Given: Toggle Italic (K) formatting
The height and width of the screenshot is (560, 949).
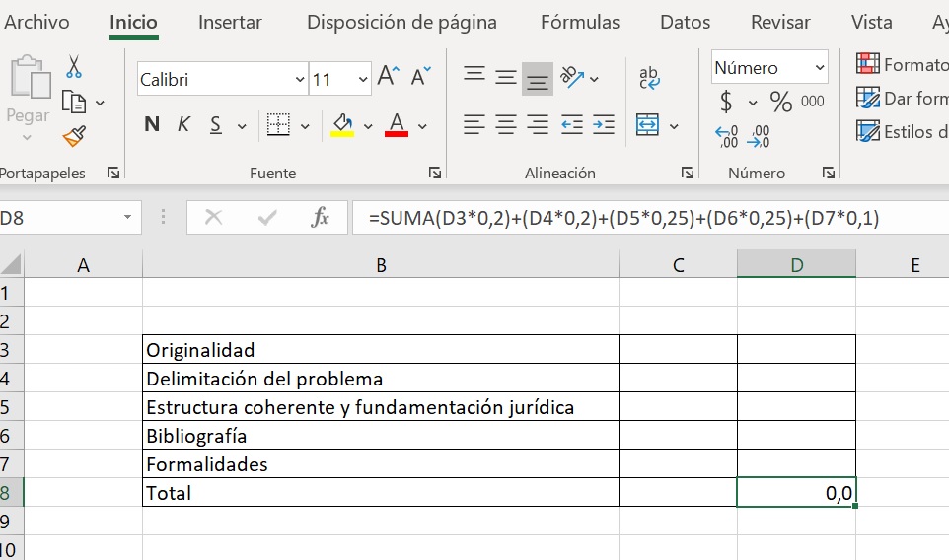Looking at the screenshot, I should pyautogui.click(x=183, y=125).
